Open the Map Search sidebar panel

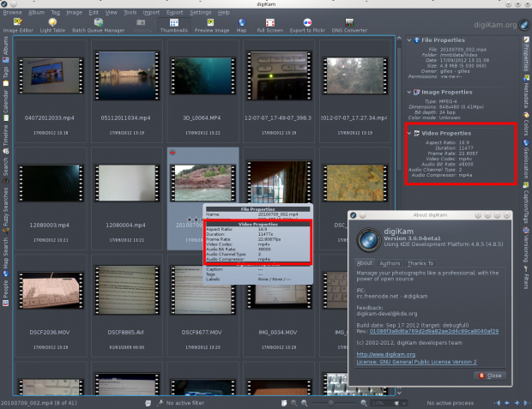(x=6, y=256)
